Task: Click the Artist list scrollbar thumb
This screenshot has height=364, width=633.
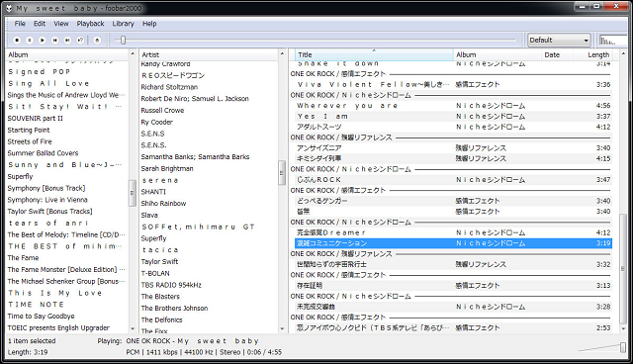Action: 282,173
